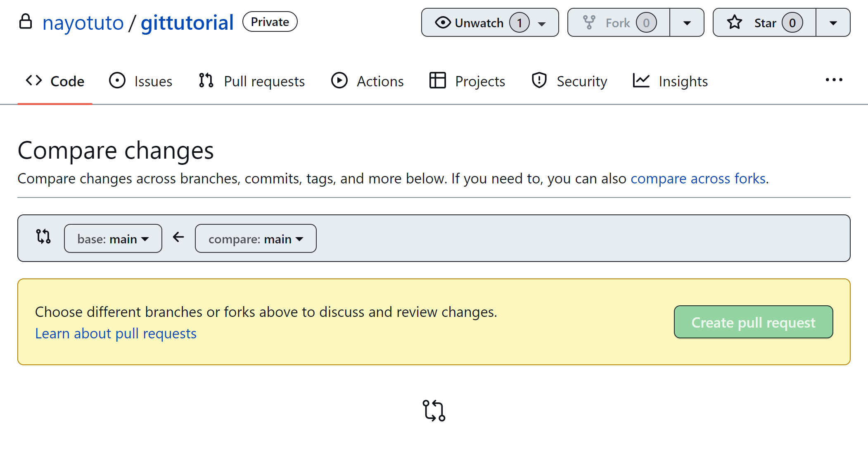Open the three-dot overflow menu in the repo nav
868x459 pixels.
coord(834,80)
